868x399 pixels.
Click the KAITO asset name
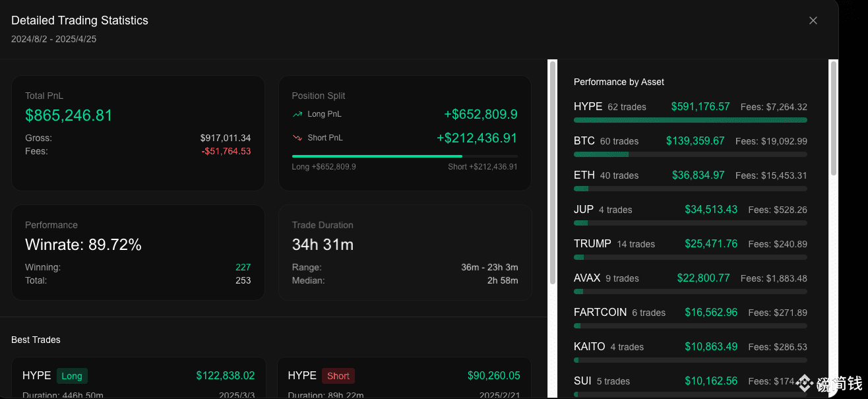(590, 346)
